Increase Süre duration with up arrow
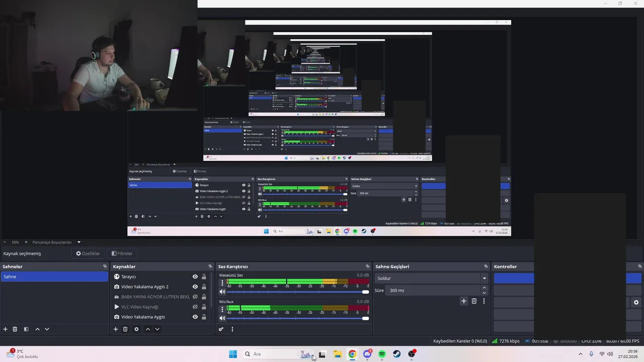 click(485, 288)
